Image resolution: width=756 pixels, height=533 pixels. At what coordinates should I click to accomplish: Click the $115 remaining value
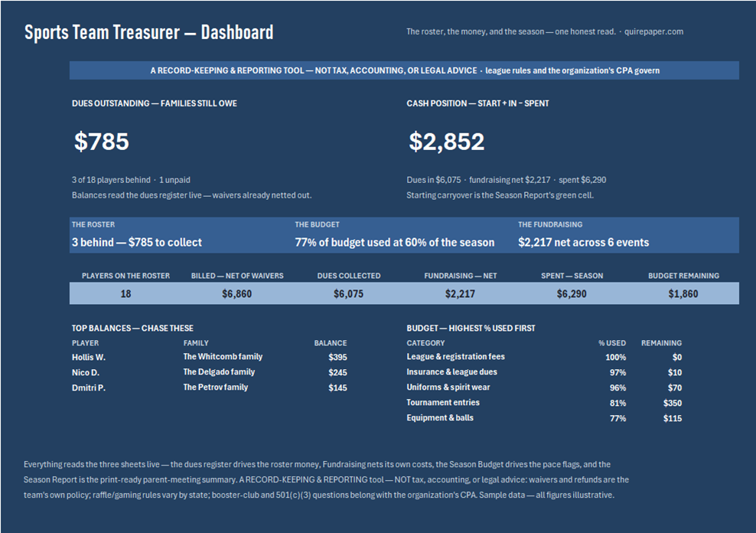coord(673,419)
